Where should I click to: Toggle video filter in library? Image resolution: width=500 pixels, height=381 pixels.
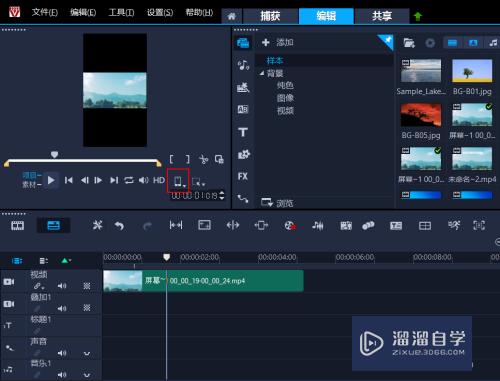pyautogui.click(x=452, y=43)
